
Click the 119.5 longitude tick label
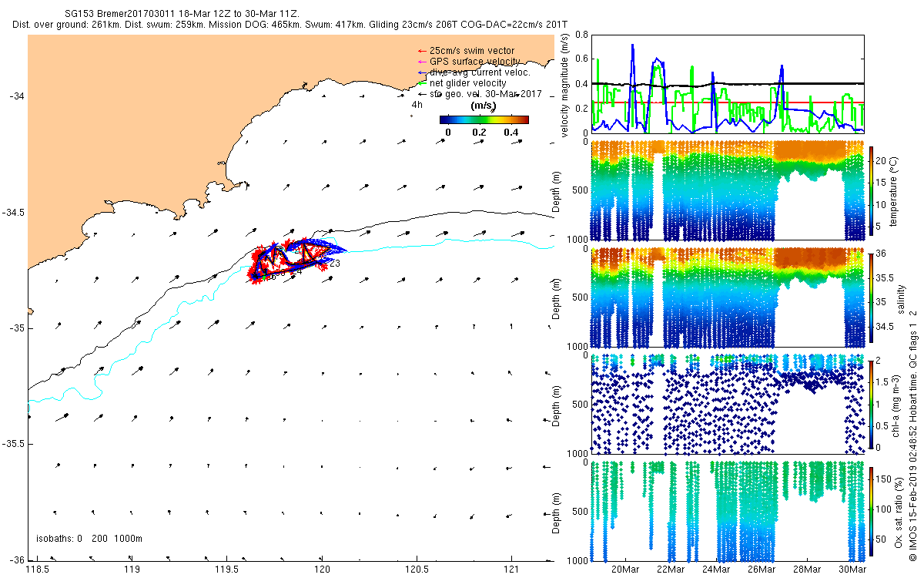(x=226, y=570)
